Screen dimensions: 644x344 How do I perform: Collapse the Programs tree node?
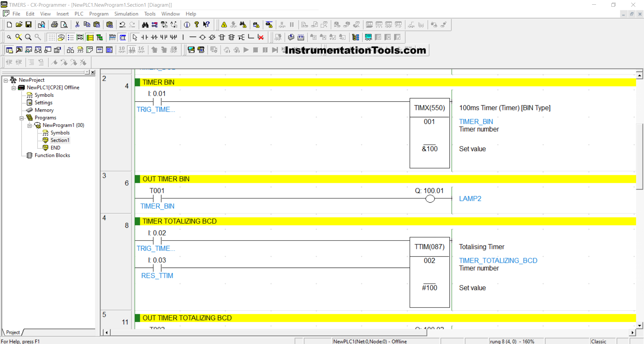(21, 118)
